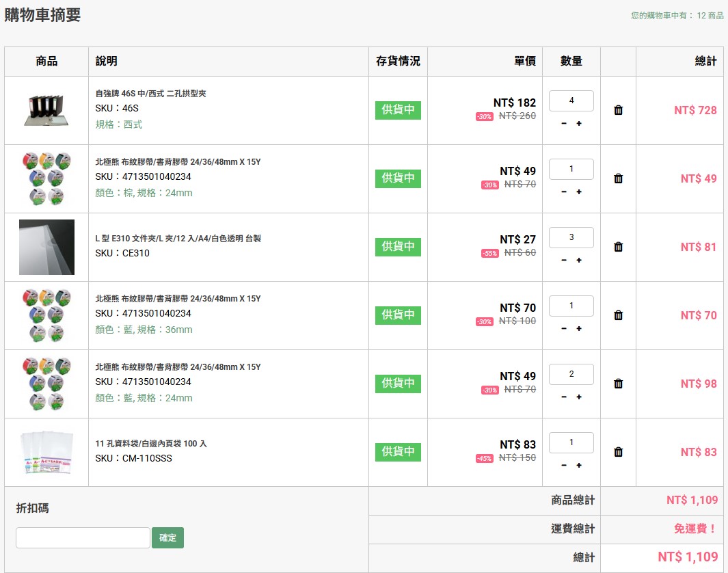Decrease quantity of 自強牌 46S binder
Screen dimensions: 728x573
[x=564, y=124]
